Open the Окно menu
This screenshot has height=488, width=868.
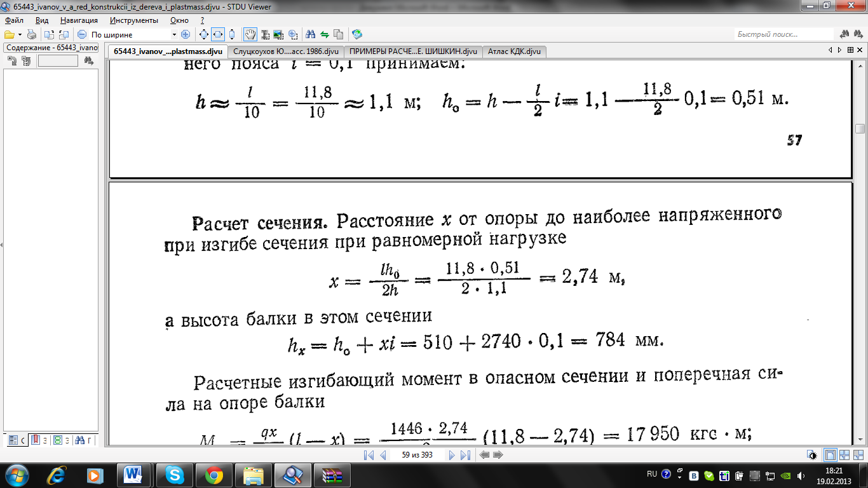click(x=179, y=20)
